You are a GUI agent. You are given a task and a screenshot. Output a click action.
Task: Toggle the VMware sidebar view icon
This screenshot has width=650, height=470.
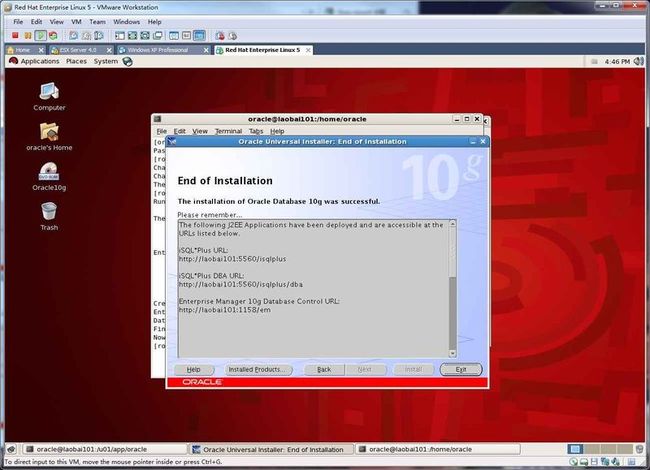[x=120, y=36]
